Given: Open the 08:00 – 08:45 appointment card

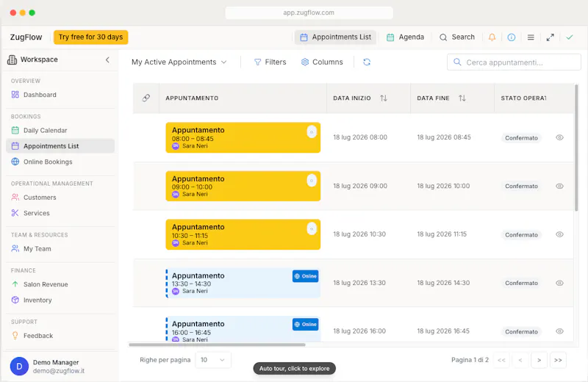Looking at the screenshot, I should coord(243,137).
